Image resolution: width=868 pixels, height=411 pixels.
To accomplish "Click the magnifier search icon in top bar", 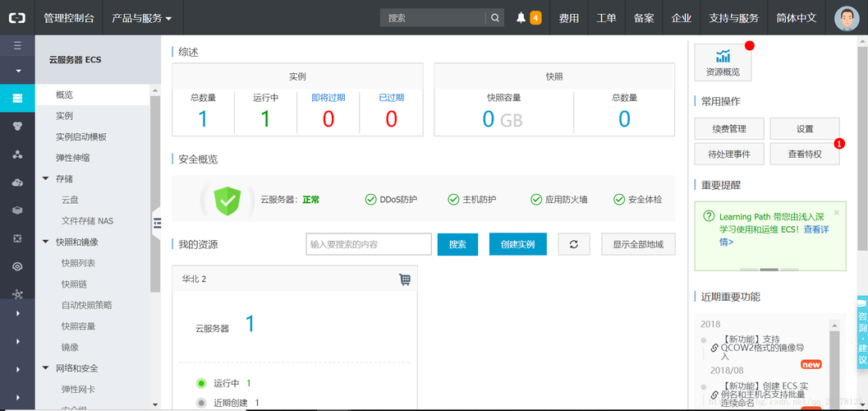I will tap(495, 18).
